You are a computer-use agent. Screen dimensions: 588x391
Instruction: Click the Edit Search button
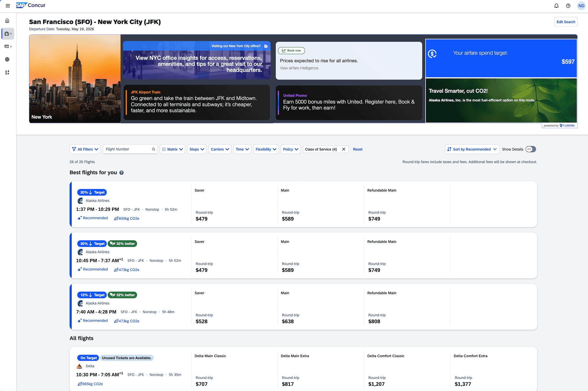pos(566,22)
